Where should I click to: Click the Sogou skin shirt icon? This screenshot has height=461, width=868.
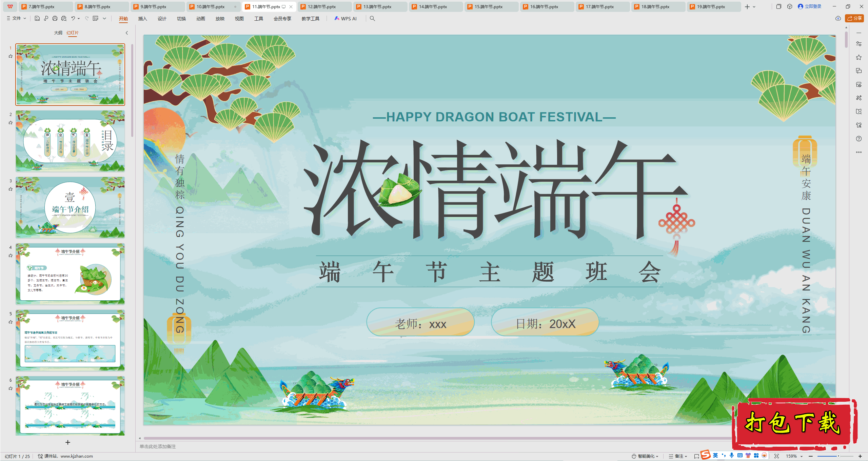pos(748,455)
